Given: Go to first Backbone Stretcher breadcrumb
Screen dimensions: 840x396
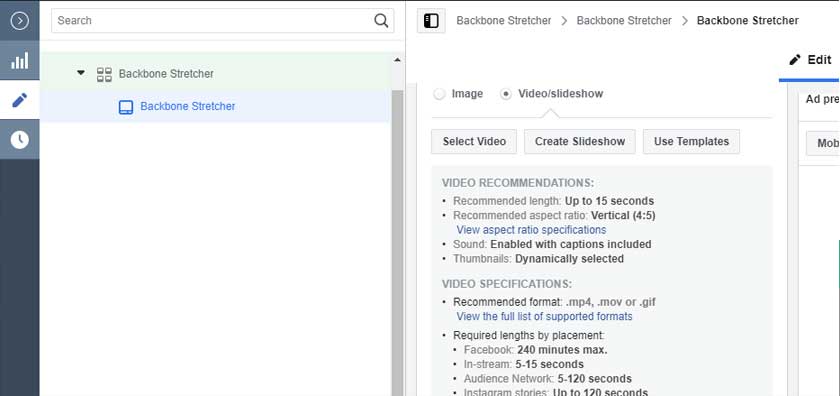Looking at the screenshot, I should point(504,21).
